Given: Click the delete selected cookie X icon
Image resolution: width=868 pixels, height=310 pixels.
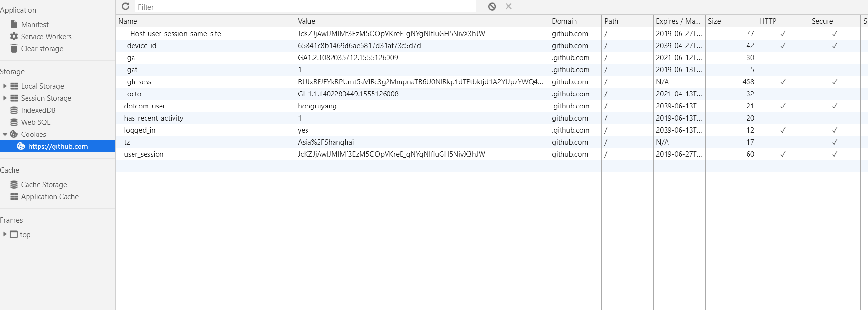Looking at the screenshot, I should point(508,6).
